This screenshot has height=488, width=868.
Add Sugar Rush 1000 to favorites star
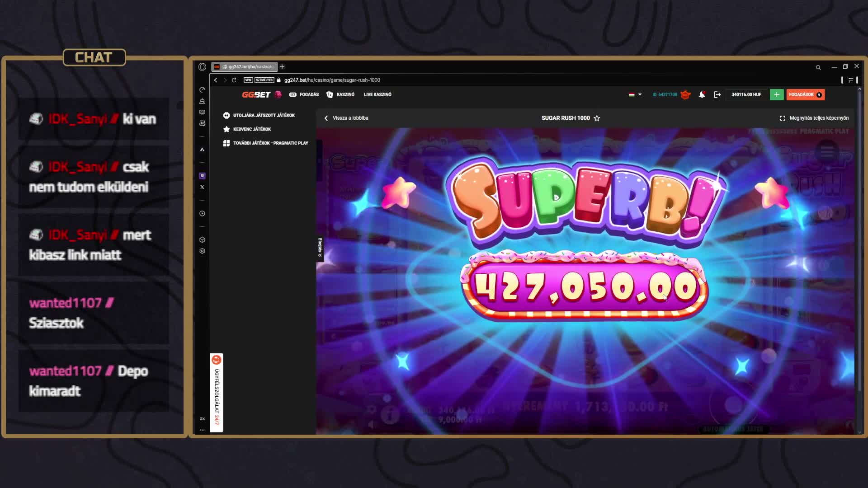[597, 118]
